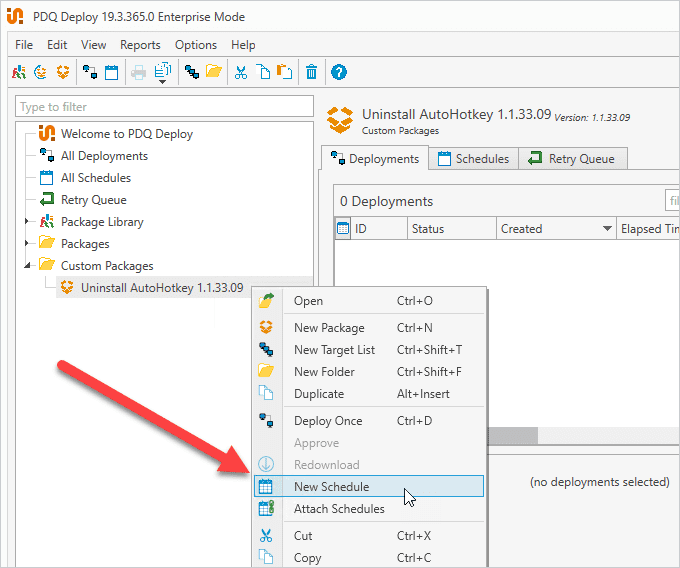This screenshot has height=568, width=680.
Task: Choose New Schedule from context menu
Action: pos(369,486)
